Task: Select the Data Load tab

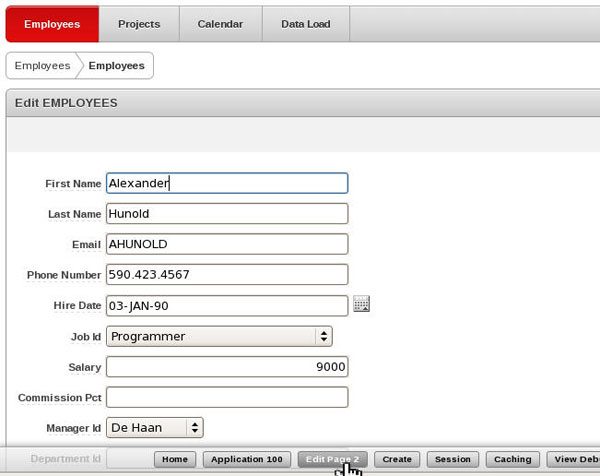Action: pyautogui.click(x=307, y=24)
